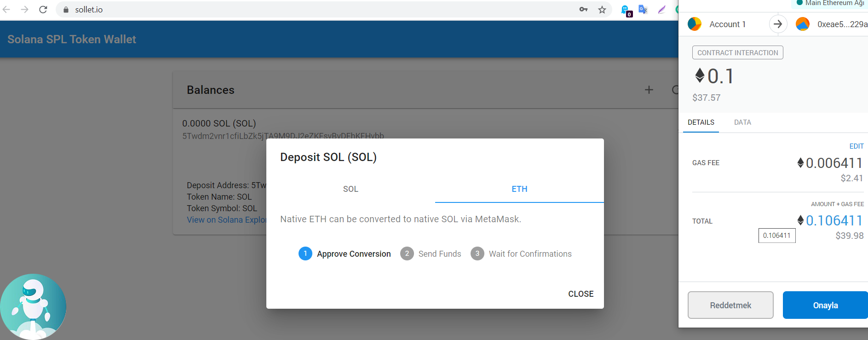Click the Approve Conversion step
Screen dimensions: 868x340
[345, 254]
